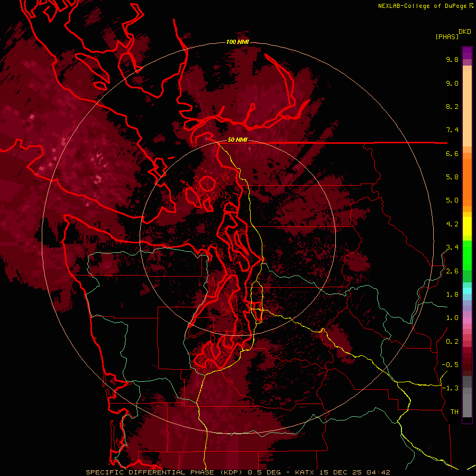Click the 2.6 value on color scale
The height and width of the screenshot is (476, 476).
click(x=452, y=271)
